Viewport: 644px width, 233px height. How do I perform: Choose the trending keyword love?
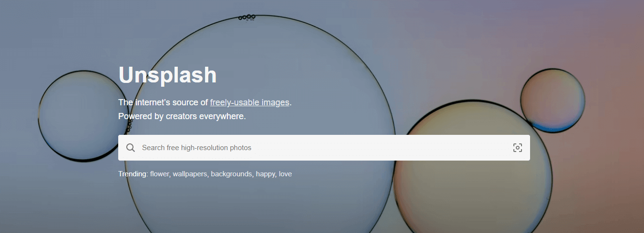[286, 174]
